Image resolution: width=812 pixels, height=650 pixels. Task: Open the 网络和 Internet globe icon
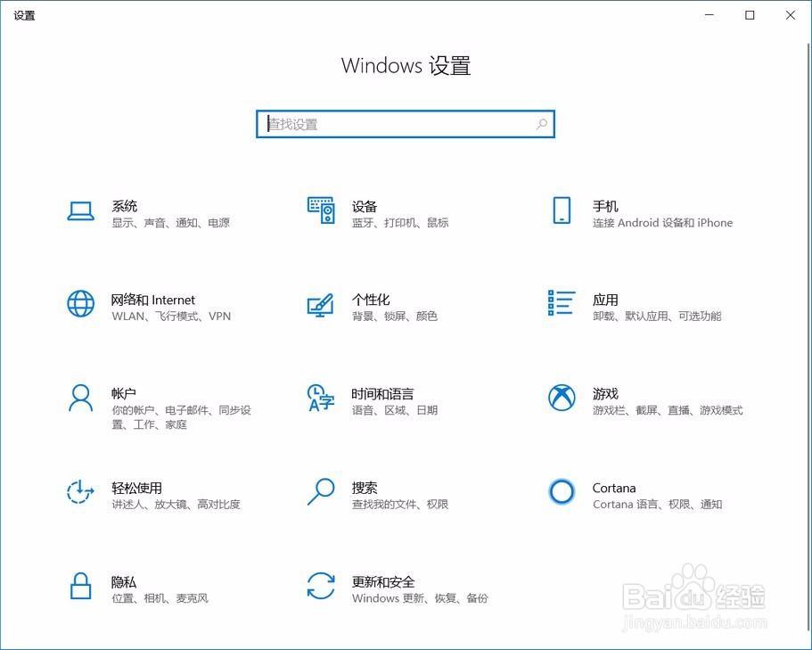point(81,303)
